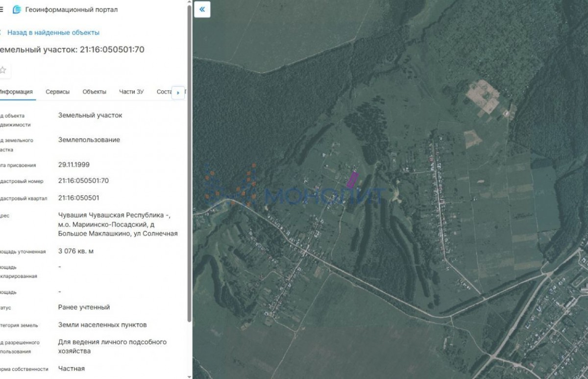Image resolution: width=588 pixels, height=379 pixels.
Task: Open the partially hidden Состав tab
Action: (164, 92)
